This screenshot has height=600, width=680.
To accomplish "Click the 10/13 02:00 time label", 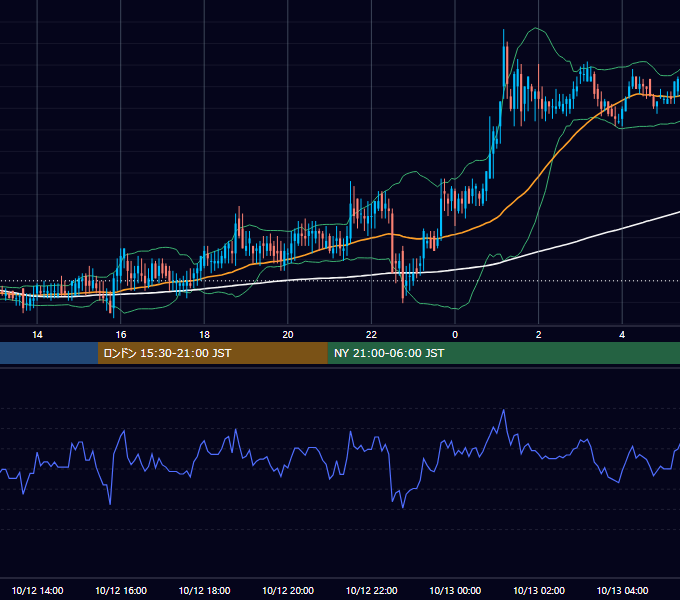I will click(x=539, y=590).
